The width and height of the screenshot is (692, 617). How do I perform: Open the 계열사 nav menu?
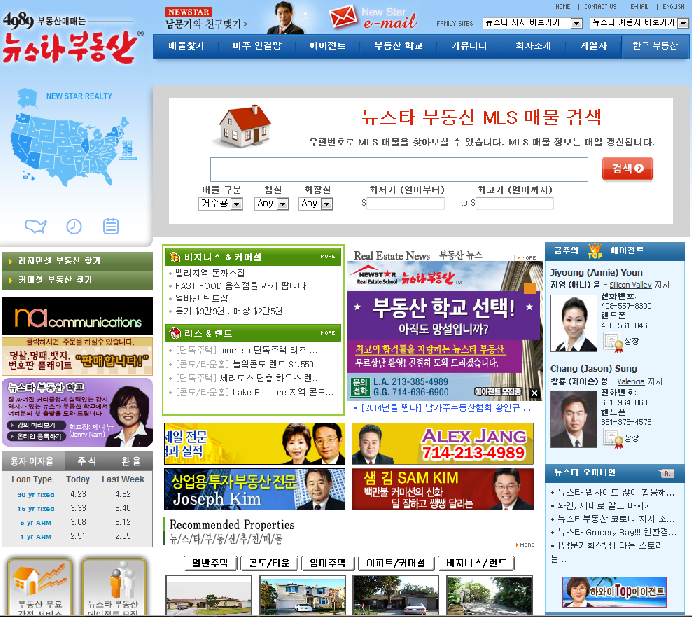[x=594, y=46]
